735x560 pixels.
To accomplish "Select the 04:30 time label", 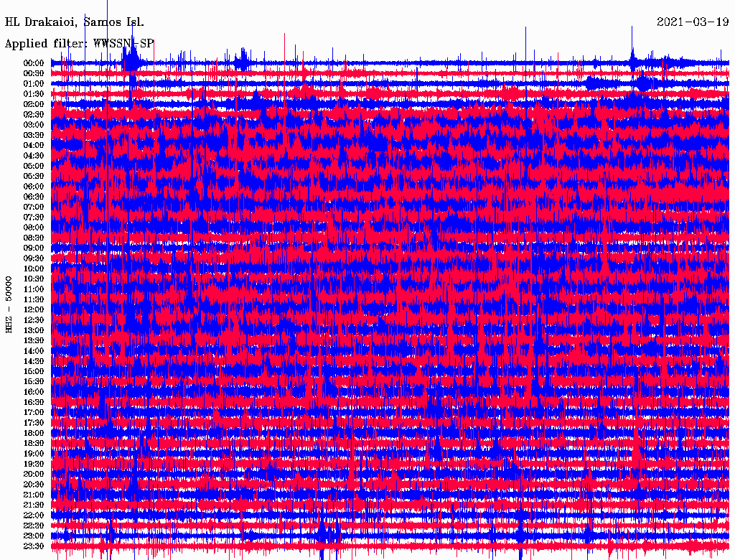I will [34, 156].
